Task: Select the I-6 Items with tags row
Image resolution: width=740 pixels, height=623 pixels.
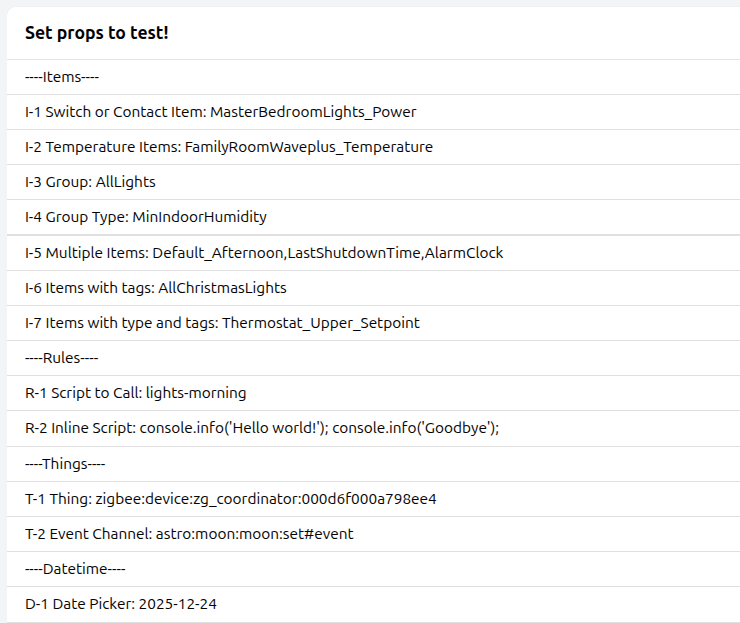Action: pos(155,288)
